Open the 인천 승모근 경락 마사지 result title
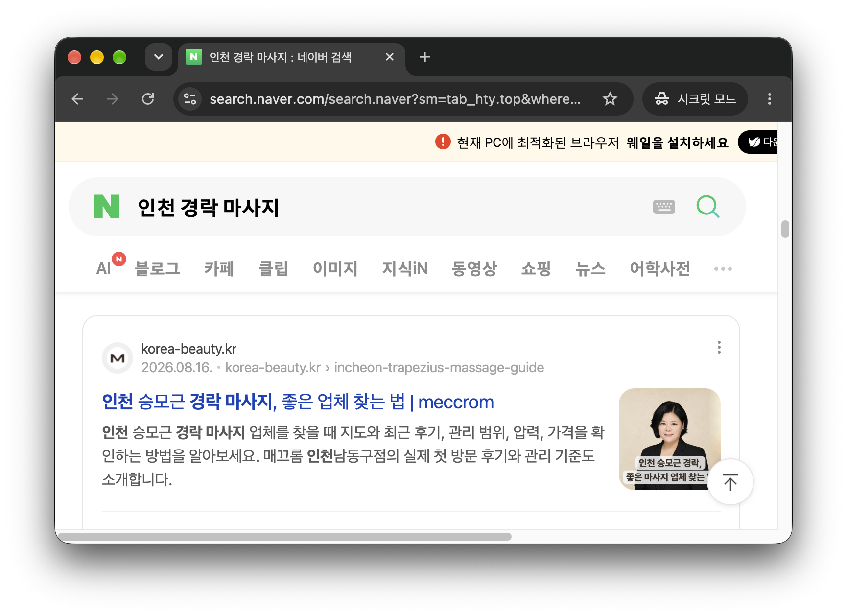The image size is (847, 616). 298,402
